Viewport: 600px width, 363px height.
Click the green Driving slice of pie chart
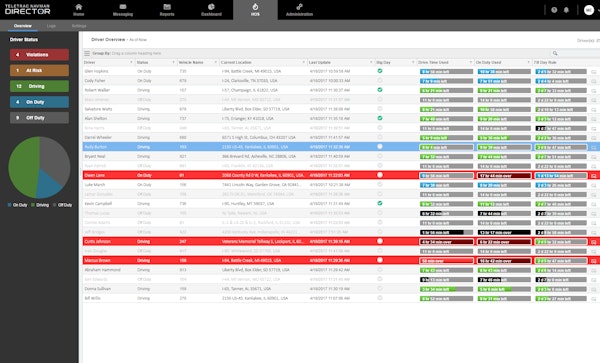pos(23,164)
